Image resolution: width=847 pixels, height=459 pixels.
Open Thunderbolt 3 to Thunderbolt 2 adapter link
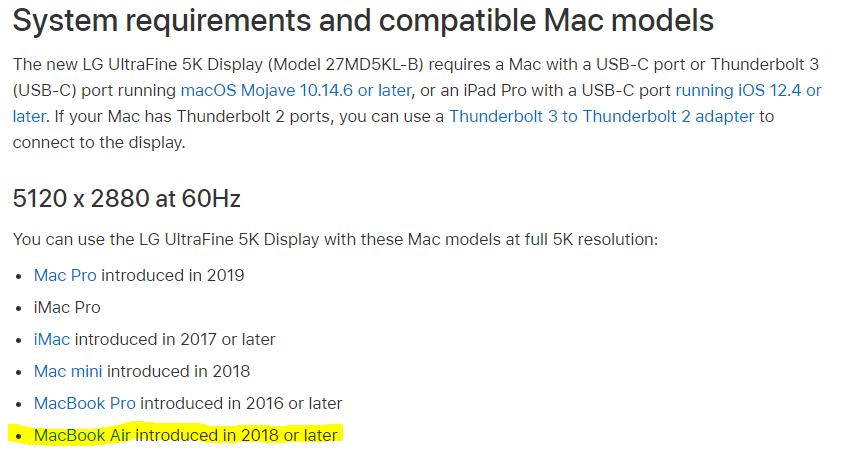coord(602,116)
